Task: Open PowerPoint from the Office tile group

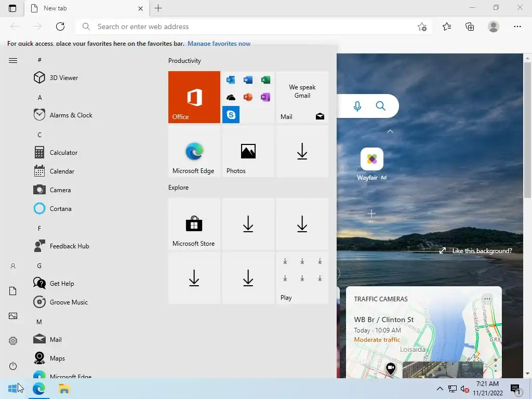Action: 248,97
